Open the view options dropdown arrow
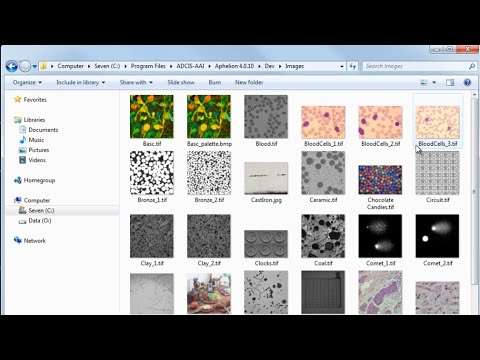480x360 pixels. (434, 82)
